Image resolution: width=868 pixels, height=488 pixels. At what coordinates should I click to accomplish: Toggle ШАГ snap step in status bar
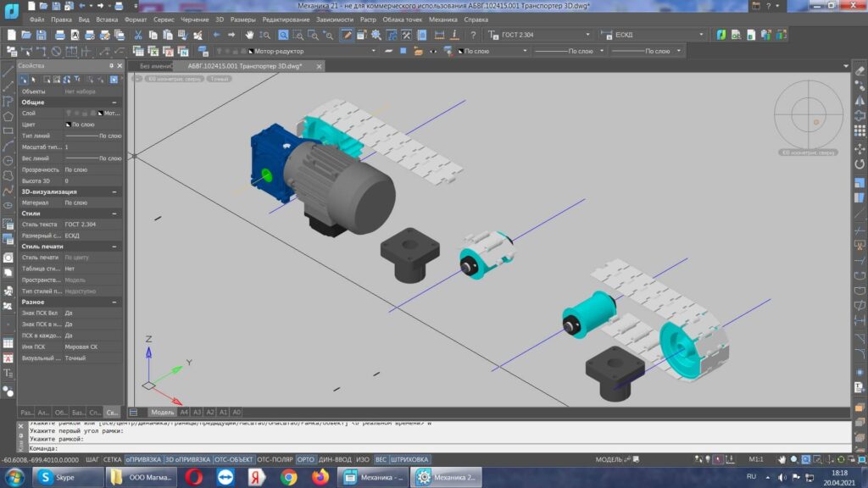click(92, 459)
